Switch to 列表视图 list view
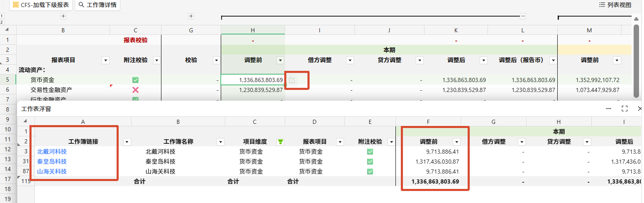The height and width of the screenshot is (203, 644). pyautogui.click(x=615, y=5)
